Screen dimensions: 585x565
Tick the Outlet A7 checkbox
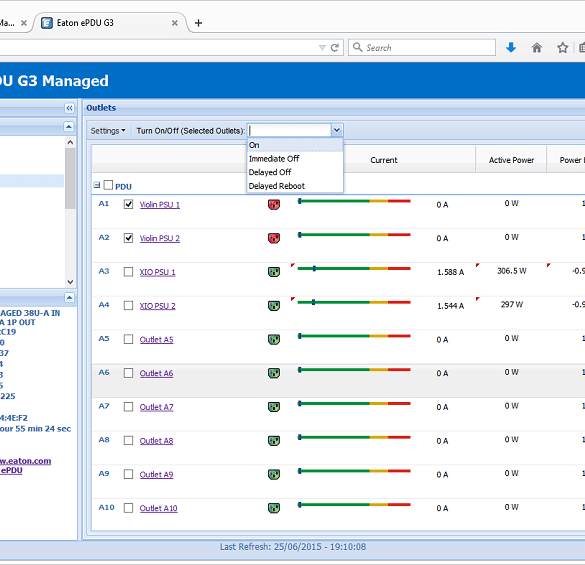tap(128, 406)
